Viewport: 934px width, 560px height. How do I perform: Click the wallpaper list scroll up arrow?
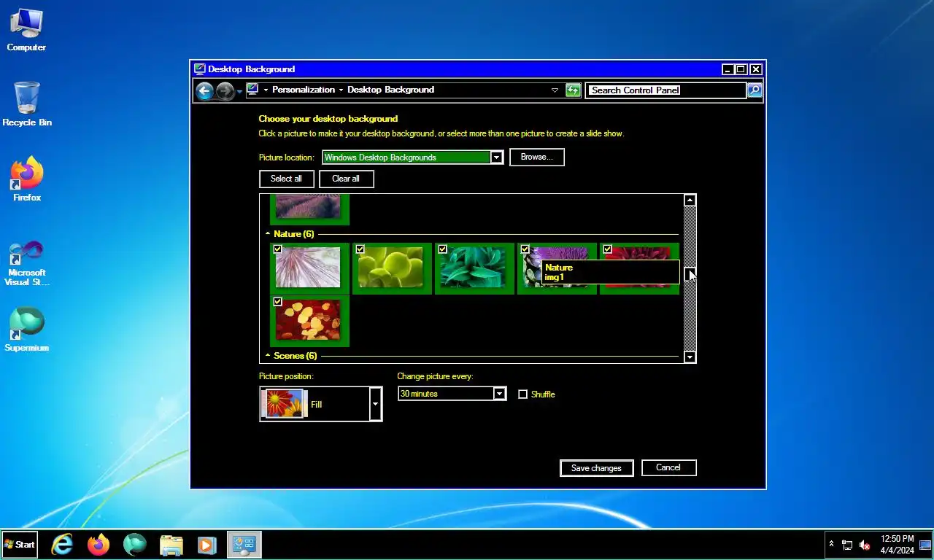690,200
